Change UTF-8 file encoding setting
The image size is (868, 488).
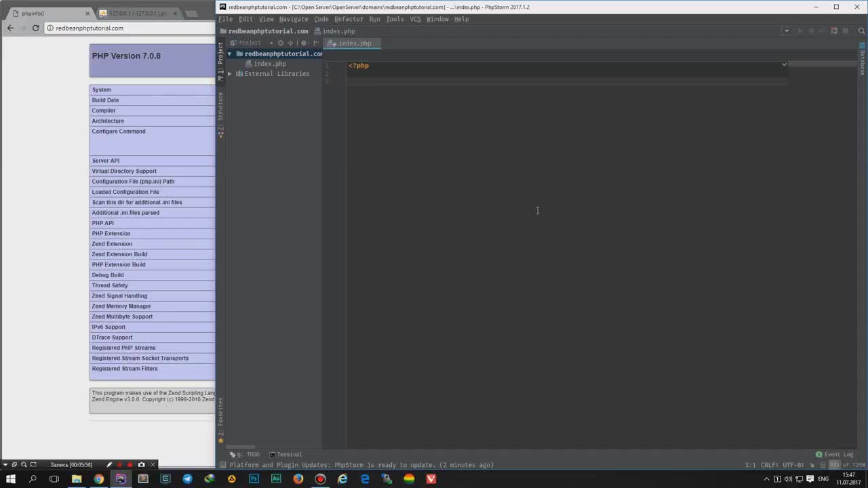[x=793, y=465]
